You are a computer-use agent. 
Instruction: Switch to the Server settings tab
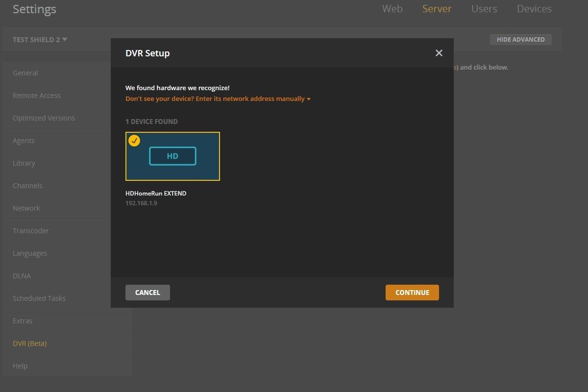point(437,9)
